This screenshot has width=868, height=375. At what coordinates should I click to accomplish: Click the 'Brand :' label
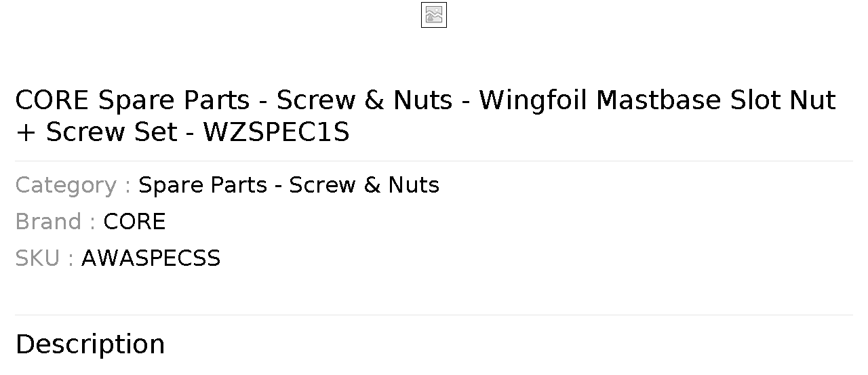point(56,222)
